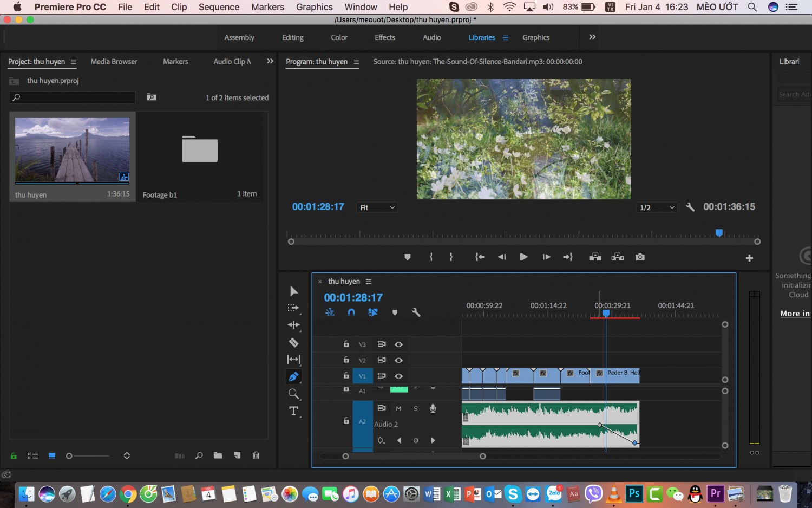Solo the Audio 2 track

click(x=416, y=408)
